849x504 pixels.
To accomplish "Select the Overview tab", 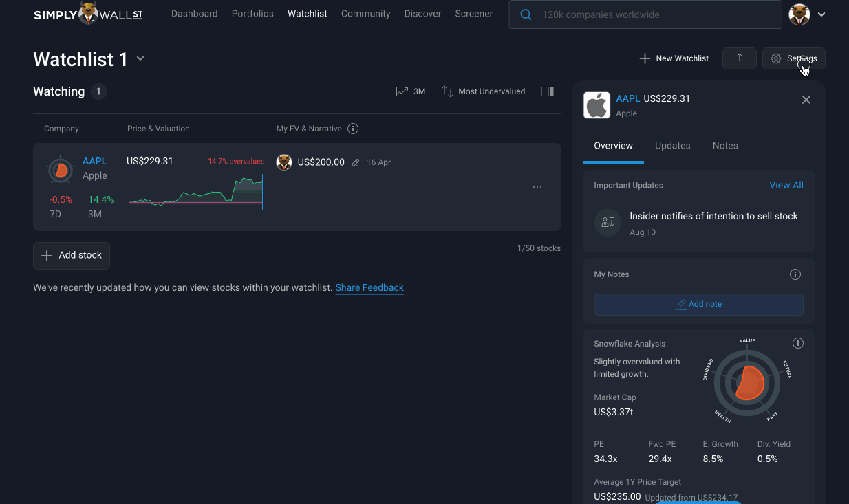I will tap(613, 146).
